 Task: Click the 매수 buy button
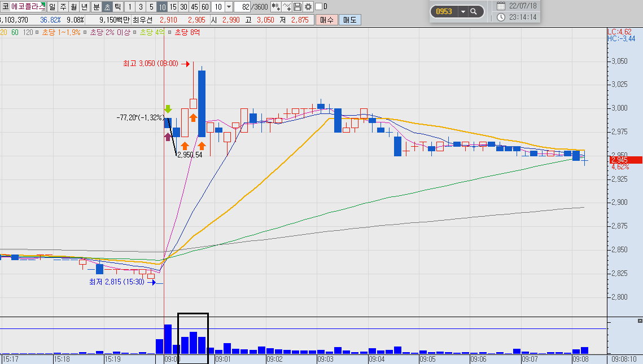pyautogui.click(x=327, y=20)
